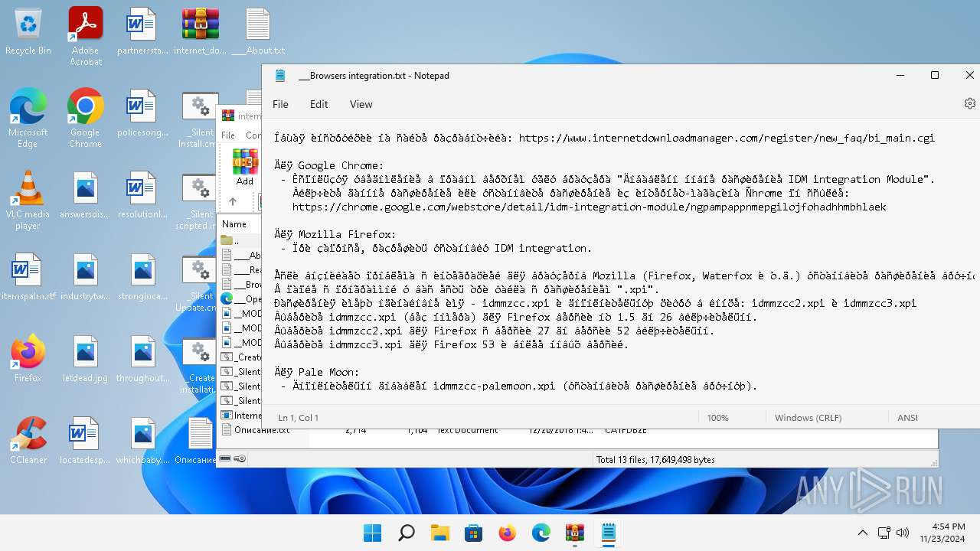Click the Add button in WinRAR toolbar
Viewport: 980px width, 551px height.
point(245,167)
